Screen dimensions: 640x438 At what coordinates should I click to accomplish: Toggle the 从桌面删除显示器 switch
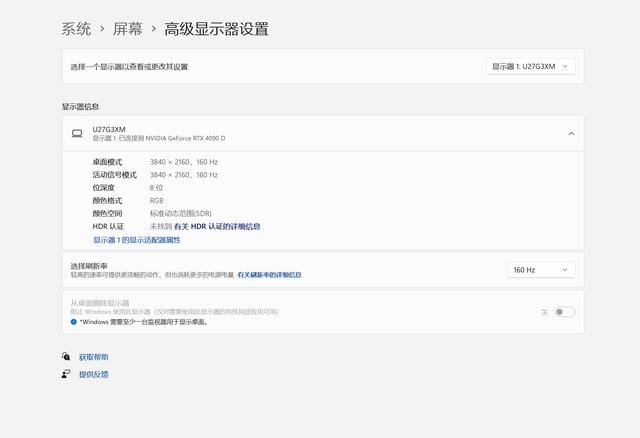tap(565, 312)
